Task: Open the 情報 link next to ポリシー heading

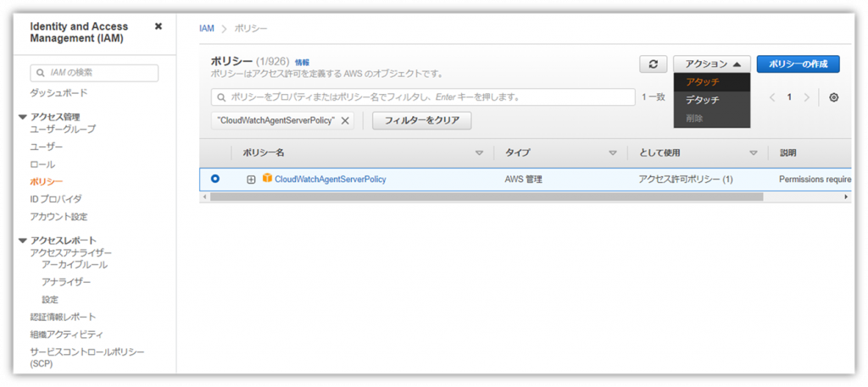Action: coord(303,63)
